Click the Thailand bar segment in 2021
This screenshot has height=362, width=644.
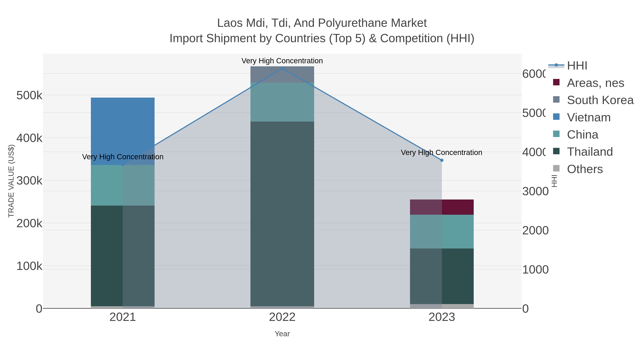point(123,256)
